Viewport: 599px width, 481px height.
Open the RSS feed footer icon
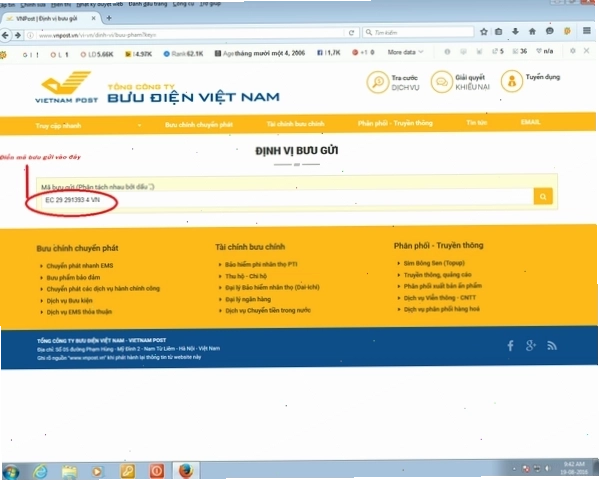tap(552, 346)
